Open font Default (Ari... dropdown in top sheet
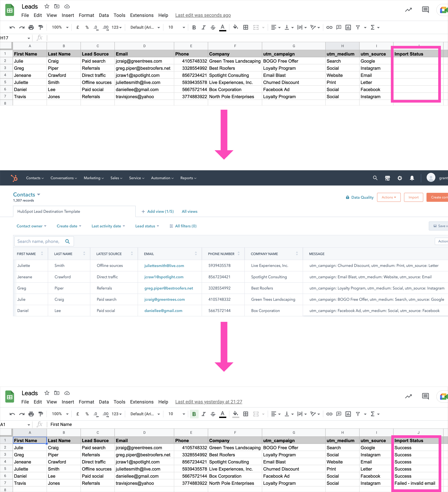 coord(145,27)
